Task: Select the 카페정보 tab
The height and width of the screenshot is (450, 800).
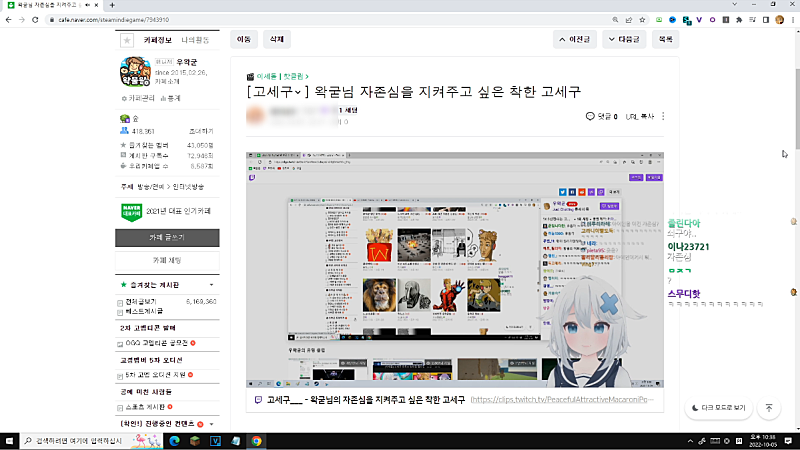Action: tap(159, 40)
